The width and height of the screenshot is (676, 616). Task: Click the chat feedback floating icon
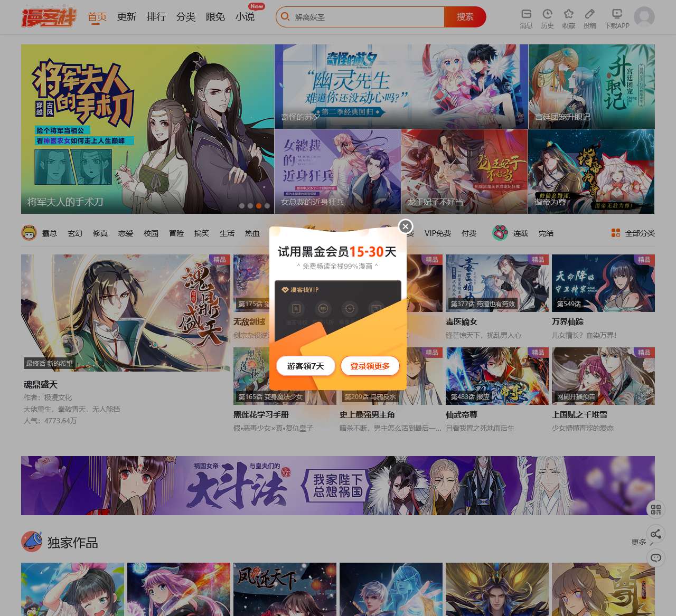(x=656, y=558)
